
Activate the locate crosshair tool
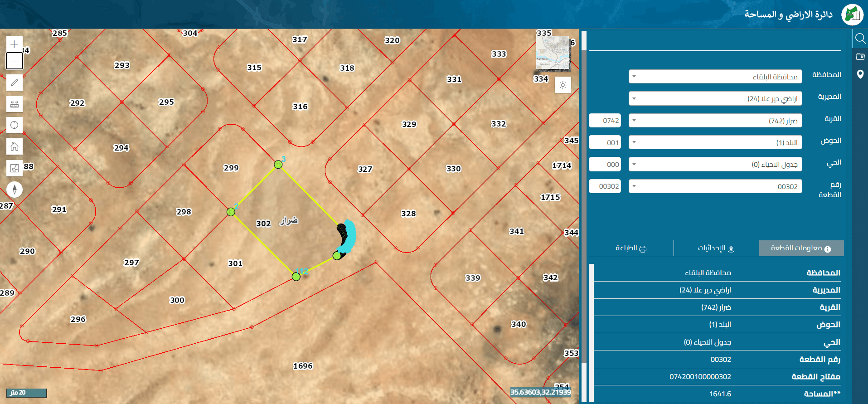(15, 125)
